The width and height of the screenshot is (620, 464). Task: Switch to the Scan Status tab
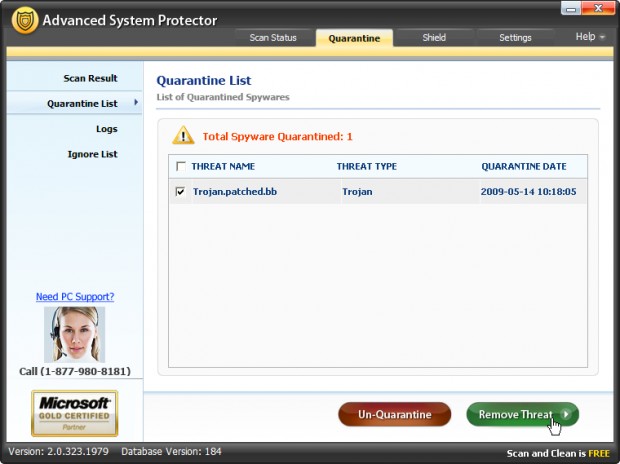tap(273, 38)
